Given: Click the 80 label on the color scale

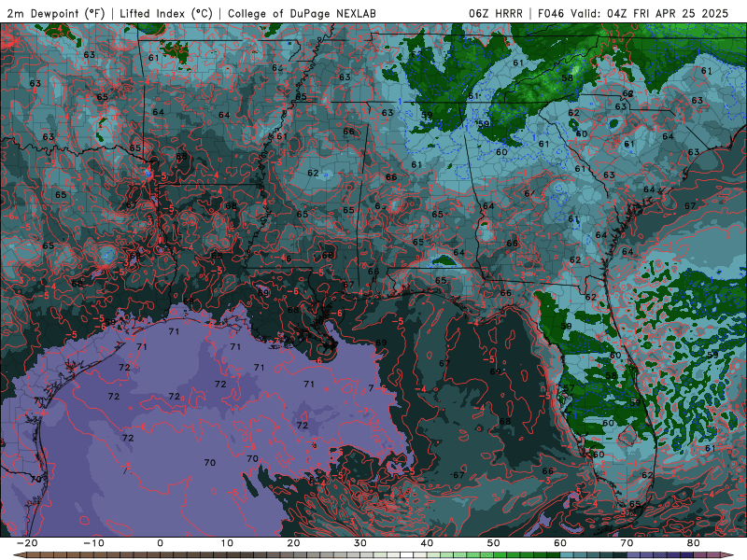Looking at the screenshot, I should point(694,543).
